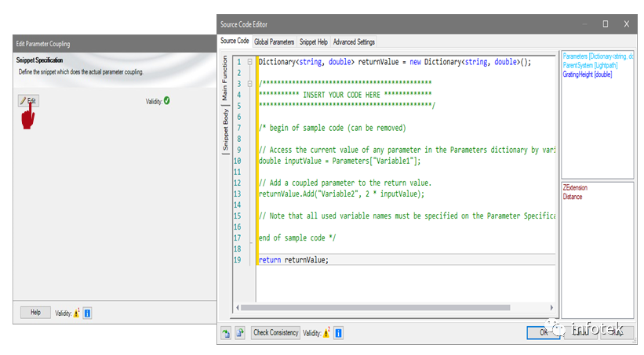Image resolution: width=644 pixels, height=355 pixels.
Task: Open the Snippet Help tab
Action: click(314, 42)
